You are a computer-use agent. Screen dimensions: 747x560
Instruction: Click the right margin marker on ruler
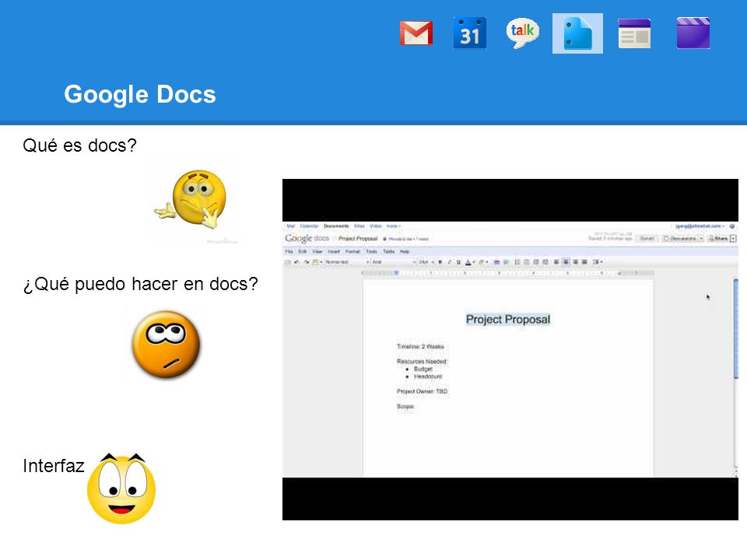coord(619,273)
